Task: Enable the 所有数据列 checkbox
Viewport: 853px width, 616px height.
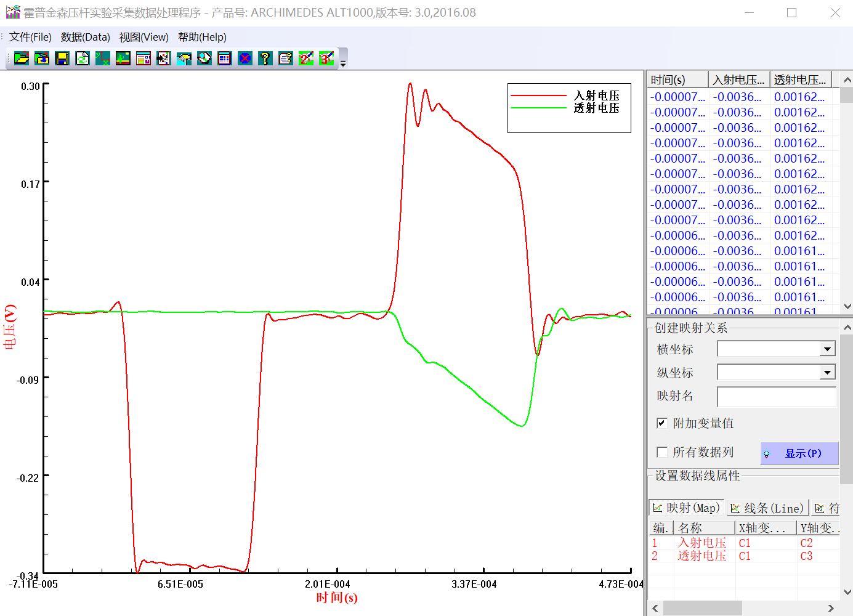Action: click(662, 452)
